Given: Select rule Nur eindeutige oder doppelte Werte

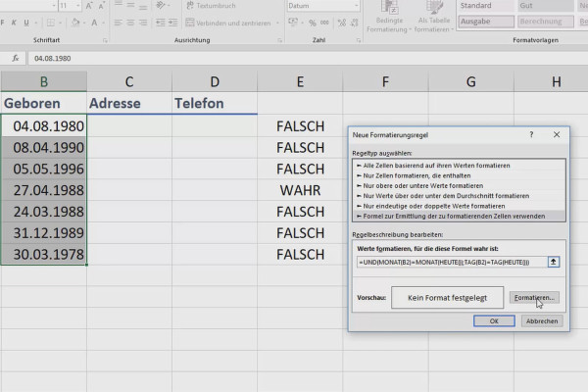Looking at the screenshot, I should 459,206.
